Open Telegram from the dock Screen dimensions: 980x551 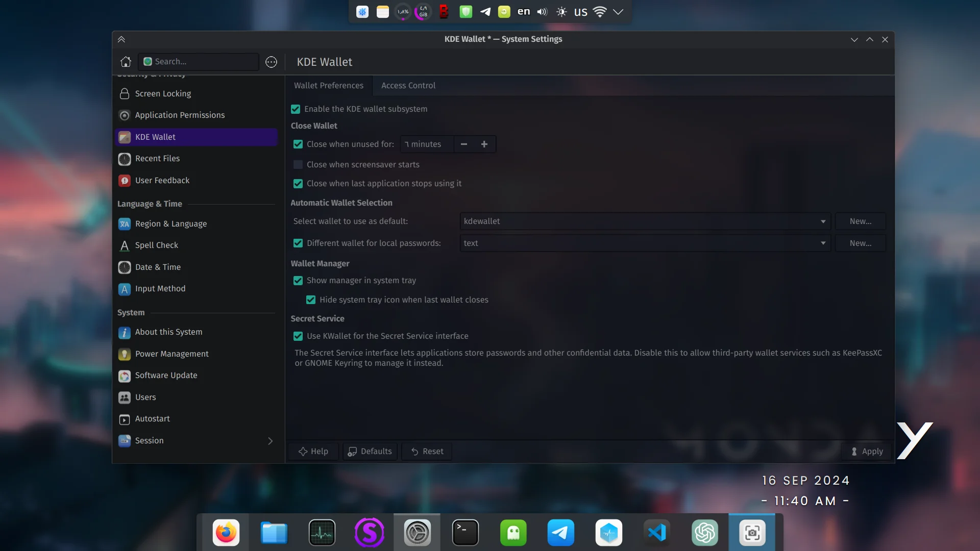click(x=561, y=533)
